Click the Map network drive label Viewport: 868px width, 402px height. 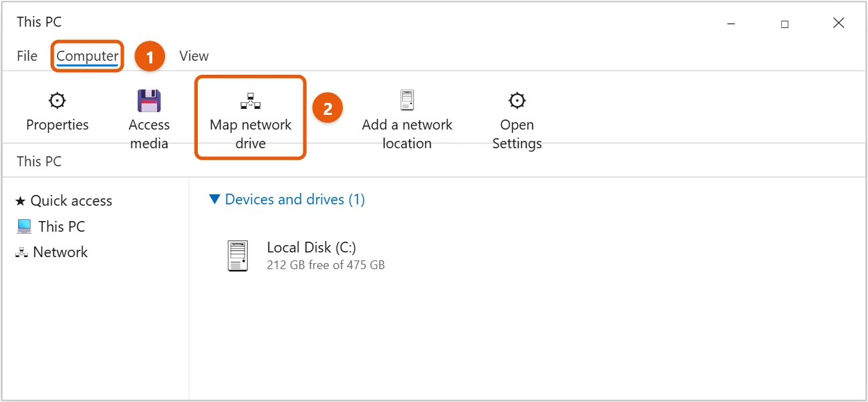[251, 134]
